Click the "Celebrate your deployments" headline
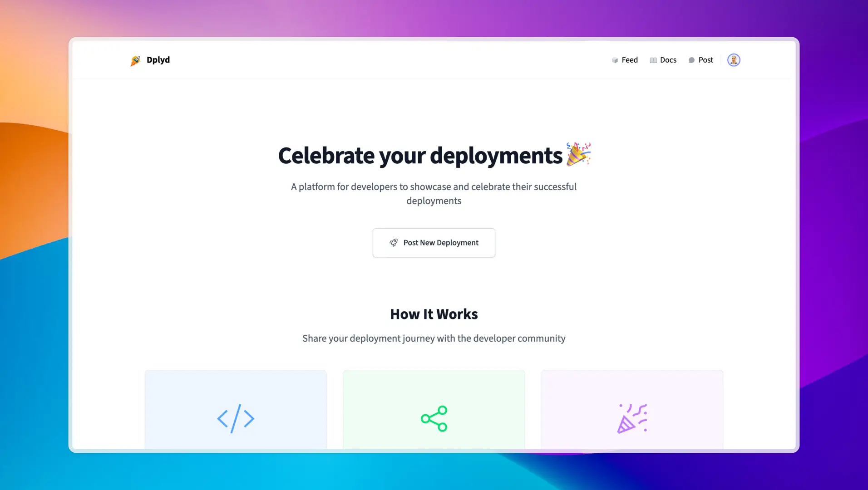The height and width of the screenshot is (490, 868). point(420,156)
